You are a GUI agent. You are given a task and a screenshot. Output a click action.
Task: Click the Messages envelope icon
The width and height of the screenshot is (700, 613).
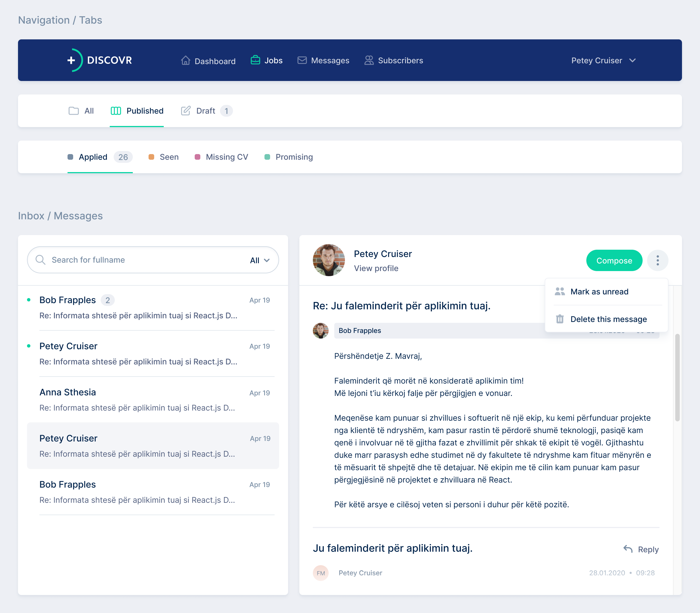[302, 60]
